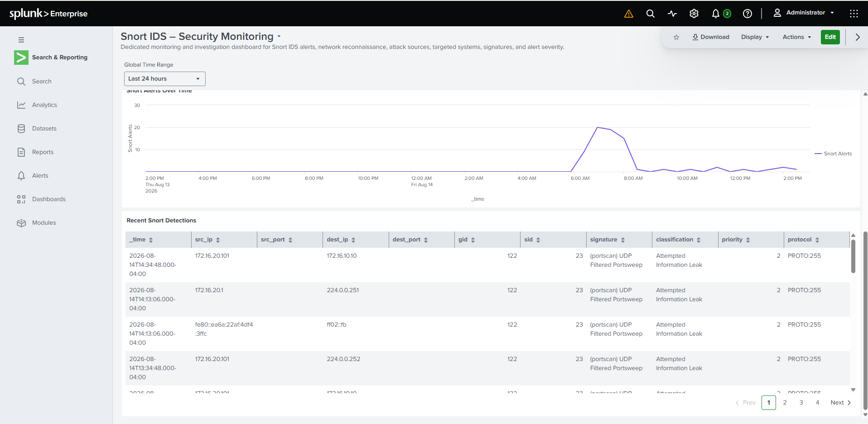The image size is (868, 424).
Task: Go to results page 3
Action: tap(801, 403)
